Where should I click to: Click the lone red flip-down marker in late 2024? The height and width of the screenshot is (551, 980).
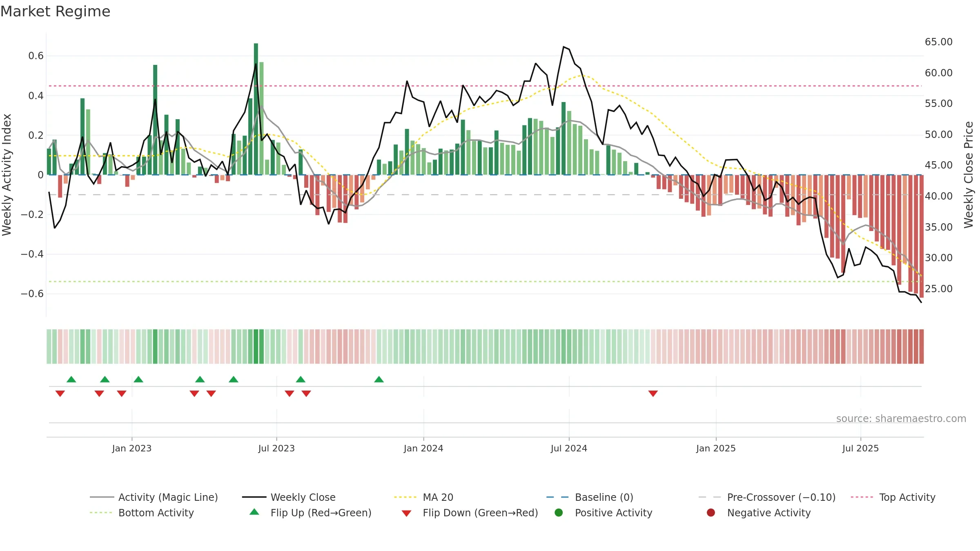point(653,393)
